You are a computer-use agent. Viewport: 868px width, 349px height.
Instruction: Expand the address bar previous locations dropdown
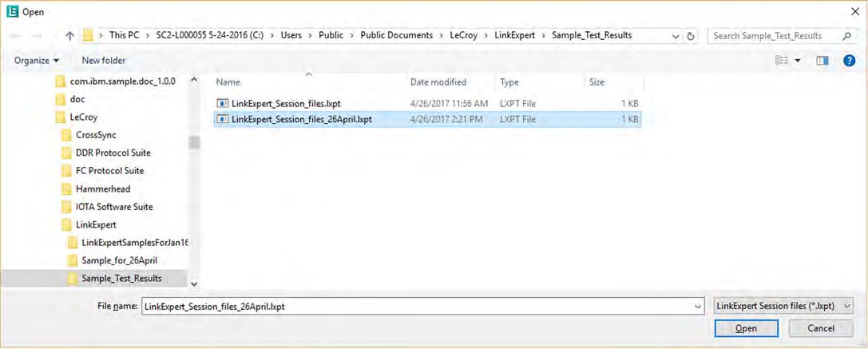click(x=676, y=36)
